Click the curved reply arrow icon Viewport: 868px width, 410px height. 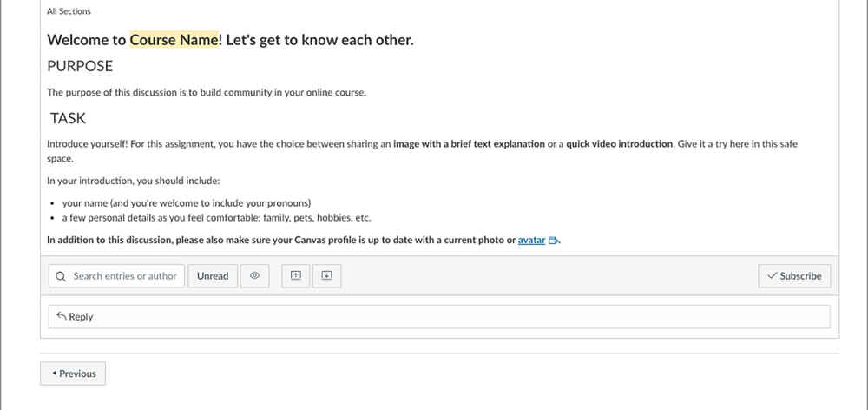tap(62, 317)
